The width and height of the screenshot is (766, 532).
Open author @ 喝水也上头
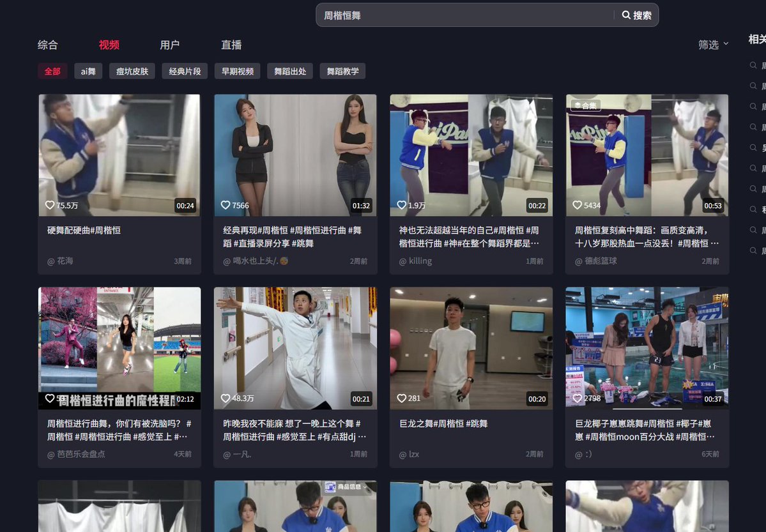(256, 261)
